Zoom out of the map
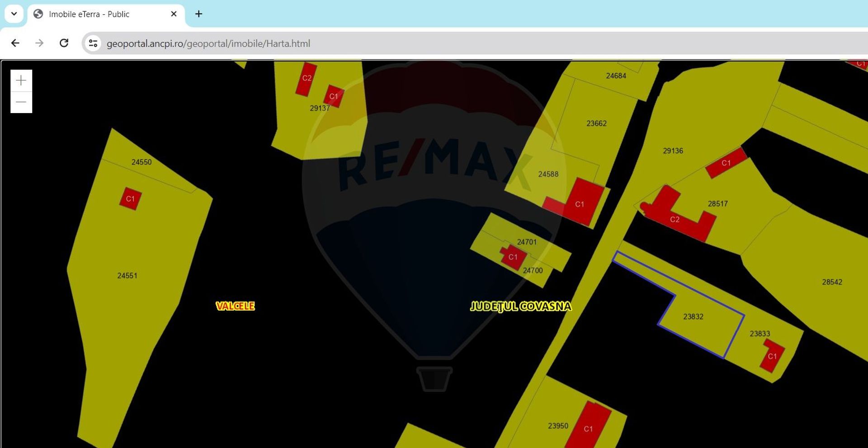The height and width of the screenshot is (448, 868). [21, 102]
